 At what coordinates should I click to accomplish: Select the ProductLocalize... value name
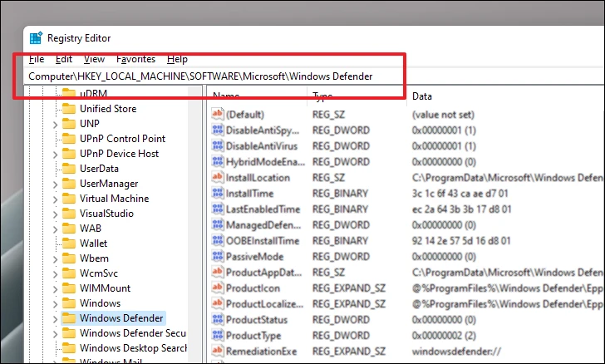click(264, 304)
